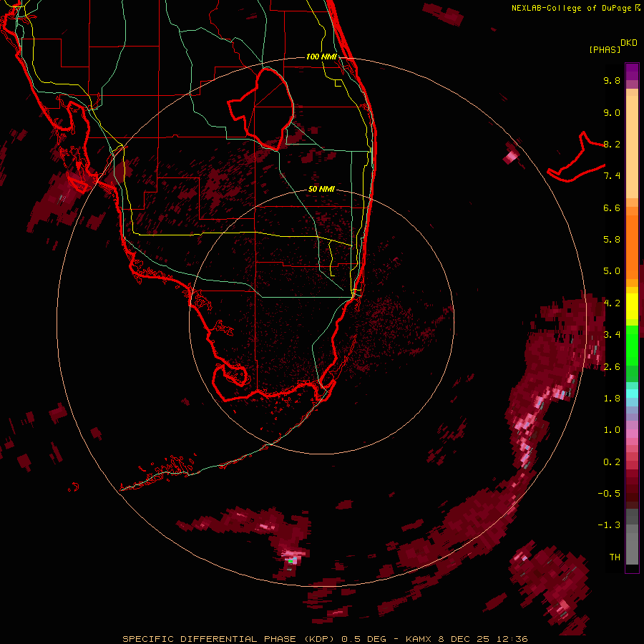
Task: Click the NEXLAB-College of DuPage credit text
Action: coord(573,8)
